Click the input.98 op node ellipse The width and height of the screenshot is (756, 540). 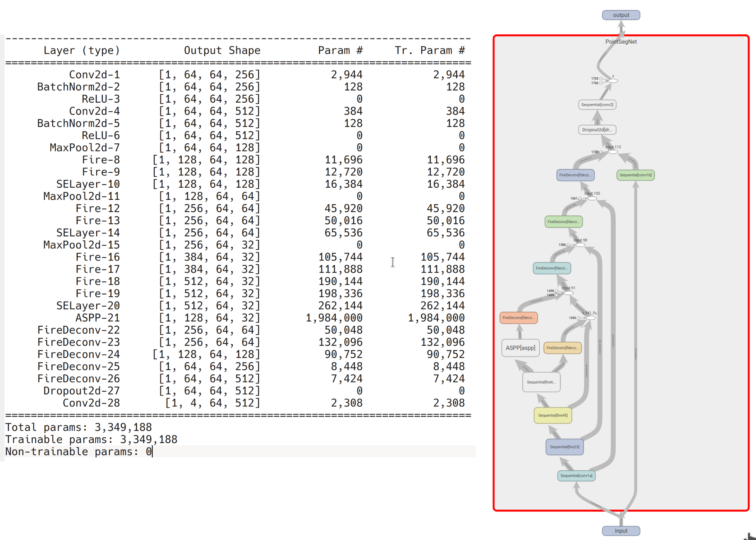pos(580,245)
